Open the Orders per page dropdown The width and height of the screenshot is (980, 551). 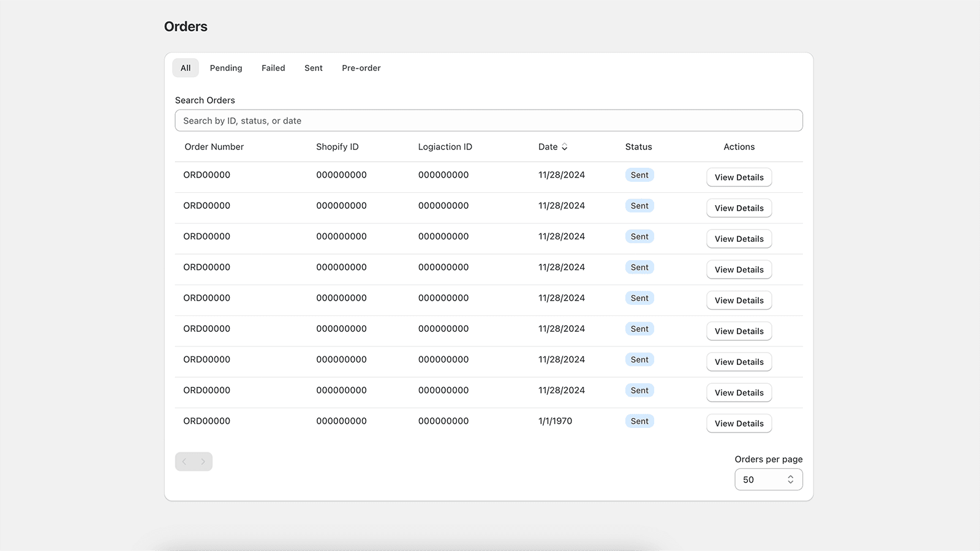768,479
